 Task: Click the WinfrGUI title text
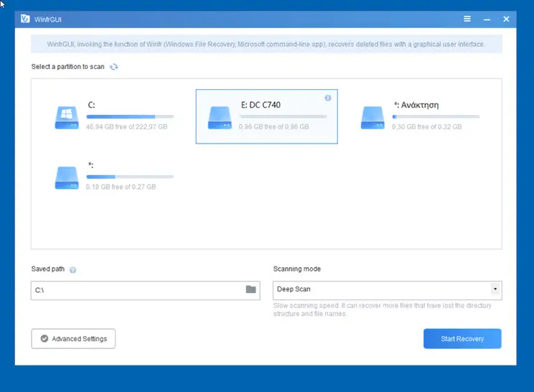click(x=48, y=19)
